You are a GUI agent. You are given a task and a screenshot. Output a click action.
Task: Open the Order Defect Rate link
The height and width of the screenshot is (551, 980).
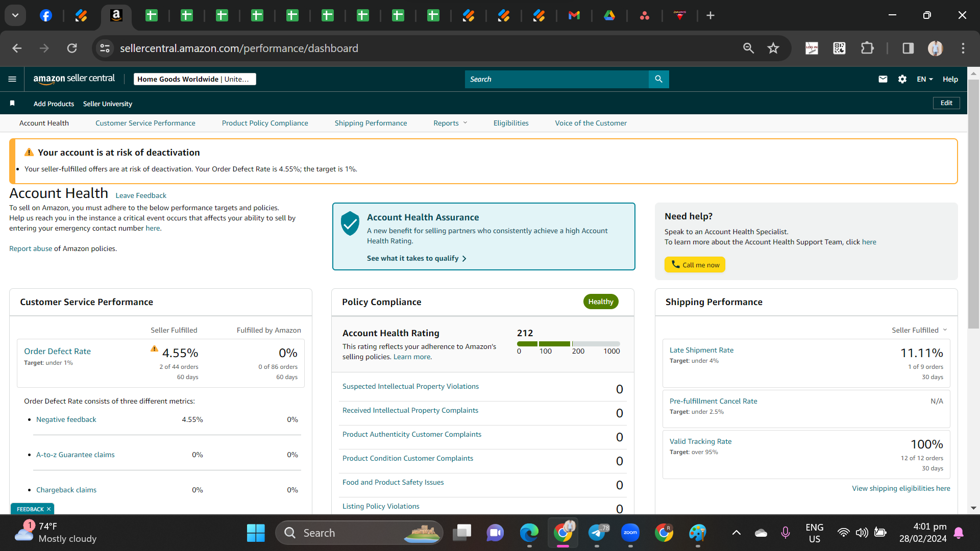point(57,351)
